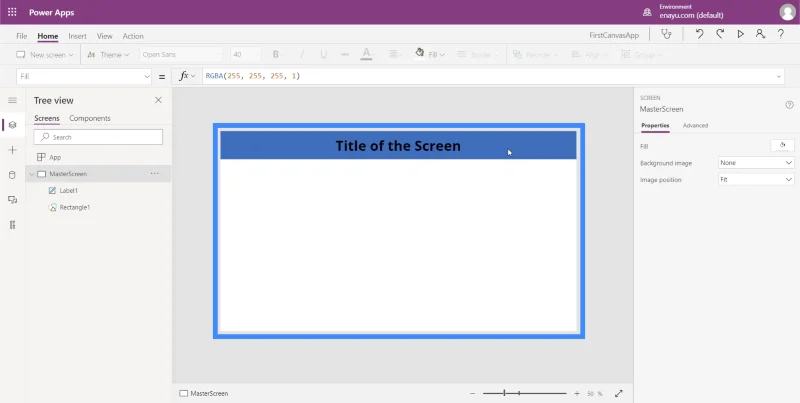
Task: Open the Background image None dropdown
Action: click(x=756, y=163)
